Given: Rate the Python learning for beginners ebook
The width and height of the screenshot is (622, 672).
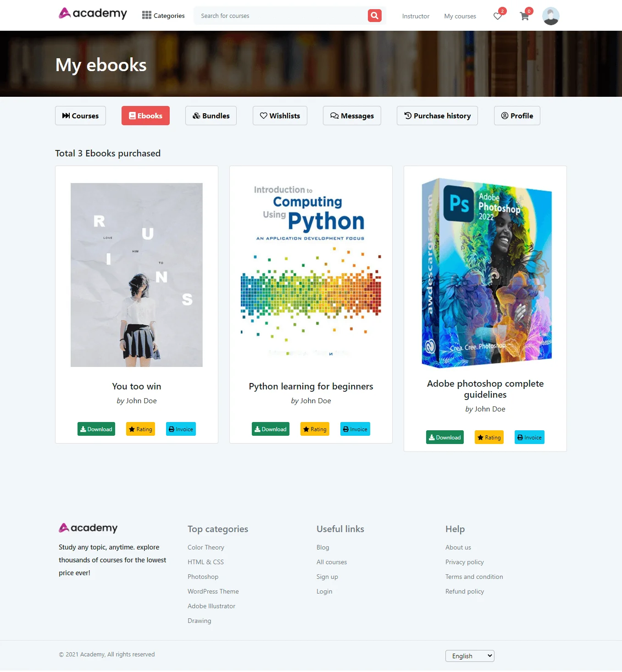Looking at the screenshot, I should coord(315,429).
